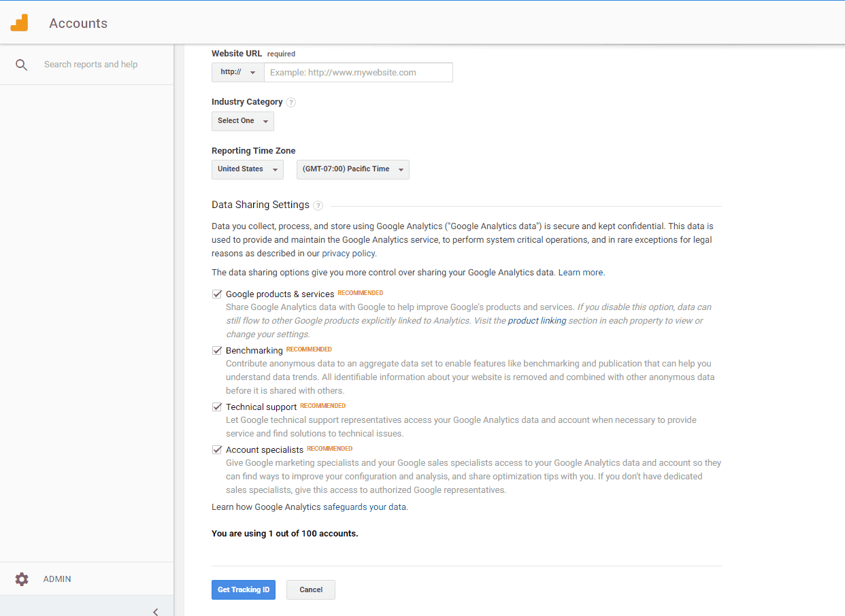Screen dimensions: 845x616
Task: Open the Industry Category Select One dropdown
Action: click(x=243, y=121)
